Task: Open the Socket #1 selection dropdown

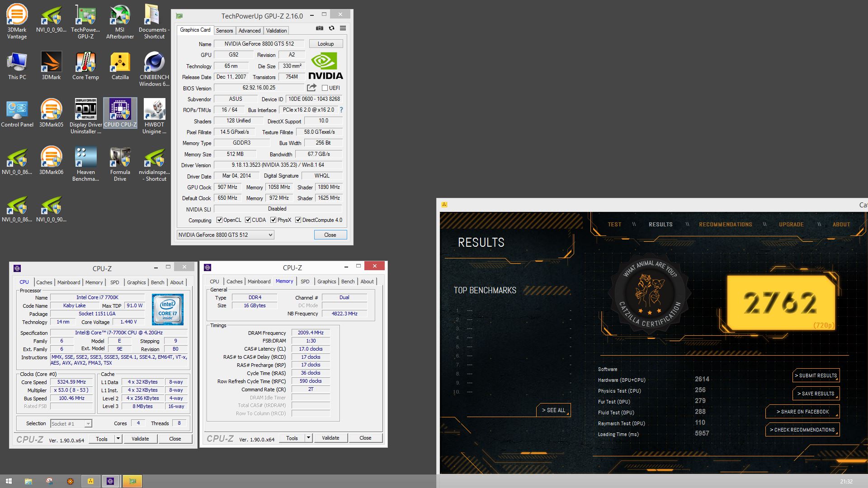Action: coord(71,424)
